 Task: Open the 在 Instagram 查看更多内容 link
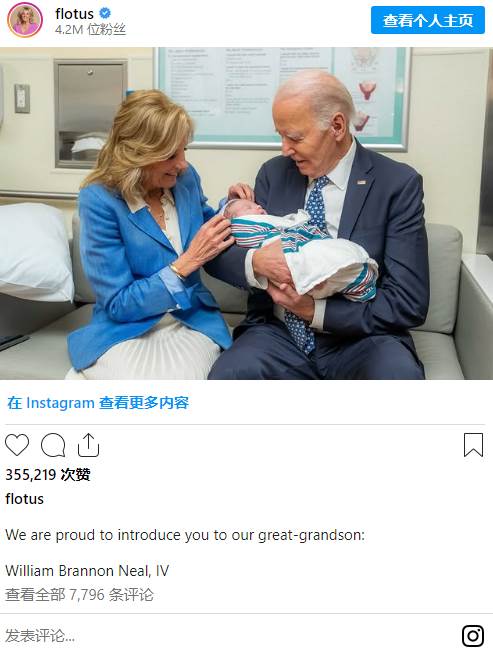[98, 403]
